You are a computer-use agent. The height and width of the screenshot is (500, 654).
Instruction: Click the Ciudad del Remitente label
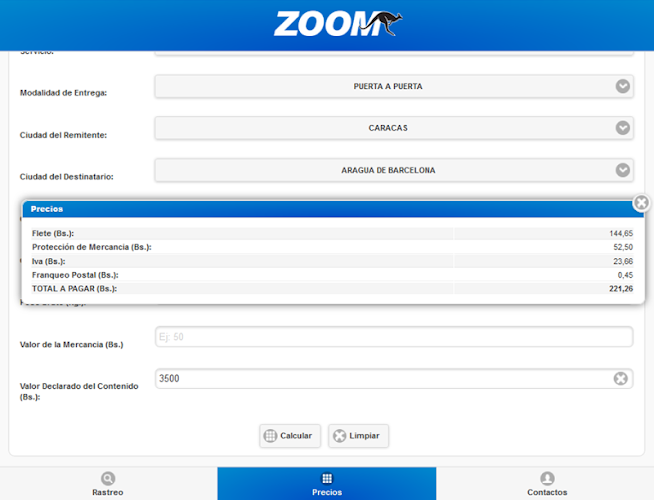(63, 135)
